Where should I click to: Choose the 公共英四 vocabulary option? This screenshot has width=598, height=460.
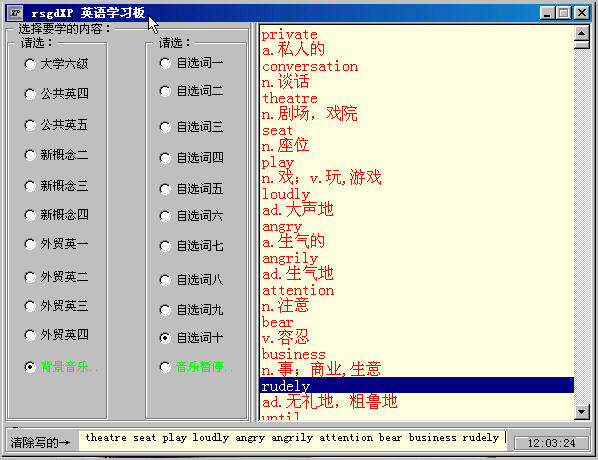(56, 94)
